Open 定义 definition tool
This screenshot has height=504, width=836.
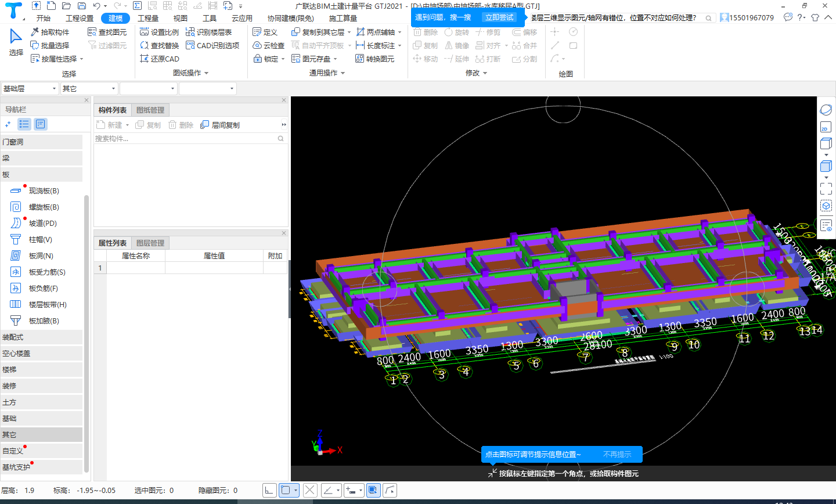tap(265, 32)
